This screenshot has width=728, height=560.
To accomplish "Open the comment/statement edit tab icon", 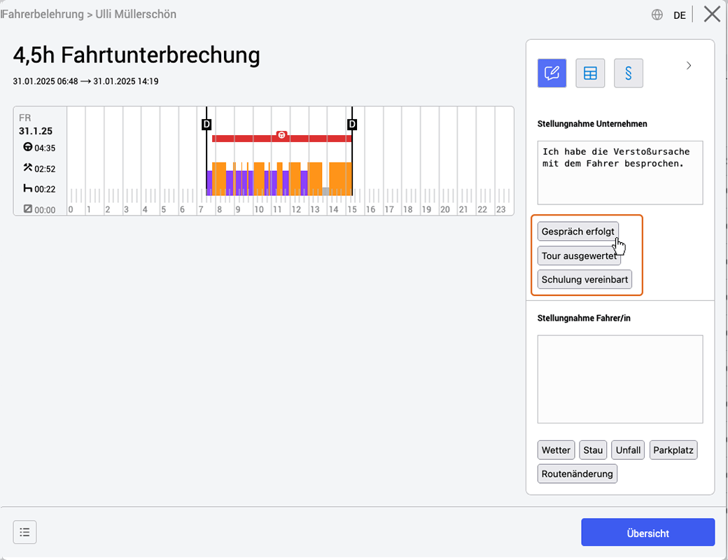I will [x=552, y=73].
